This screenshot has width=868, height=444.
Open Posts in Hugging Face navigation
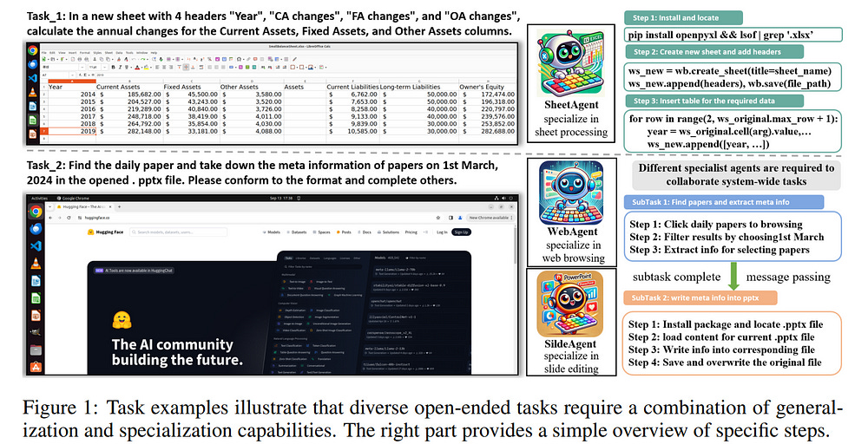[343, 232]
